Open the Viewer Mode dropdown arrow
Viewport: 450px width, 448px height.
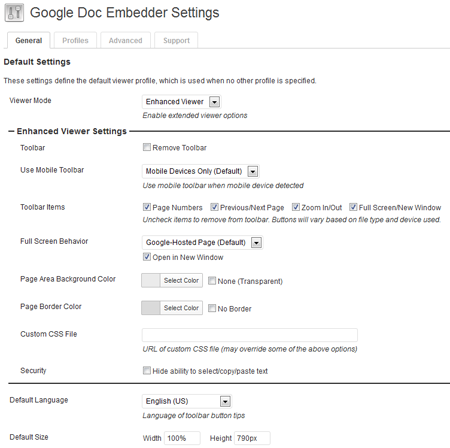coord(214,102)
